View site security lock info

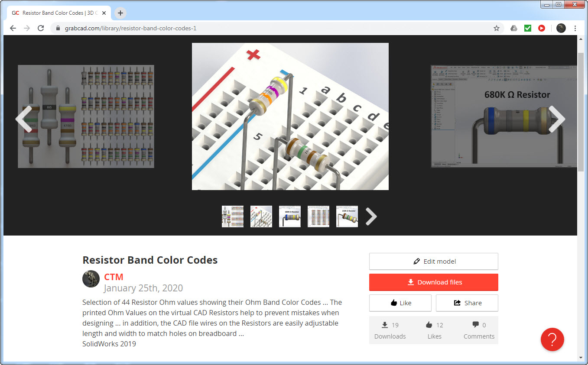(x=58, y=28)
